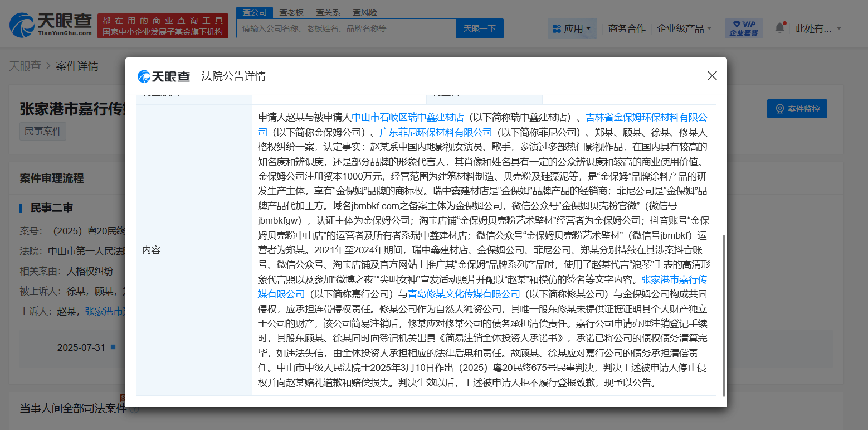Image resolution: width=868 pixels, height=430 pixels.
Task: Click the 法院公告详情 dialog title
Action: click(x=233, y=76)
